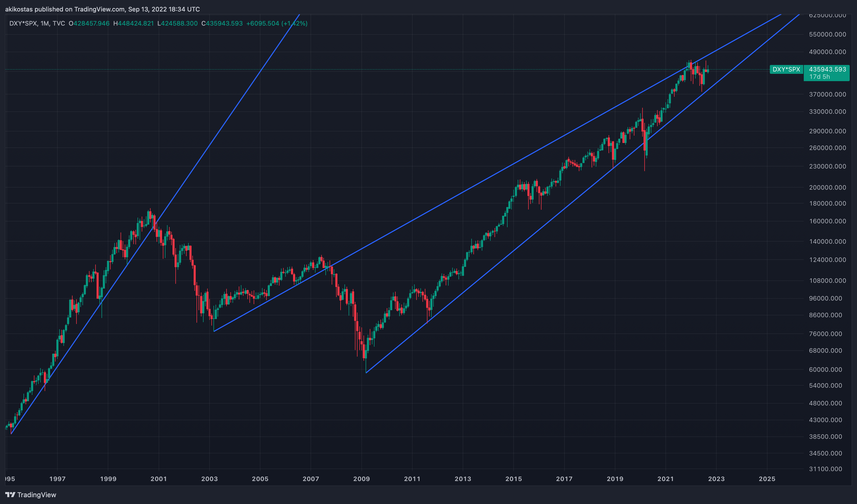Click the TradingView wordmark at bottom left
The height and width of the screenshot is (504, 857).
[x=37, y=495]
